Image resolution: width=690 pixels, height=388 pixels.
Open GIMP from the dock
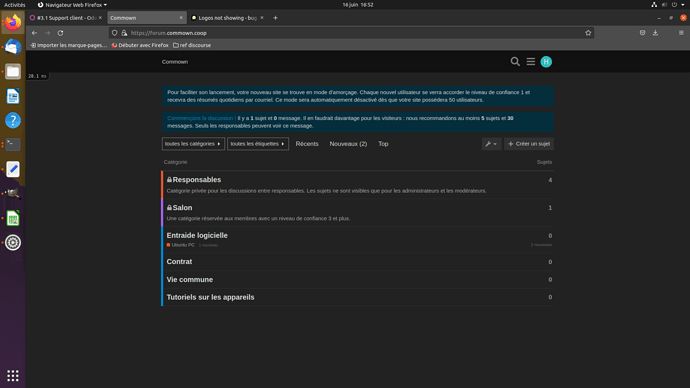point(13,194)
